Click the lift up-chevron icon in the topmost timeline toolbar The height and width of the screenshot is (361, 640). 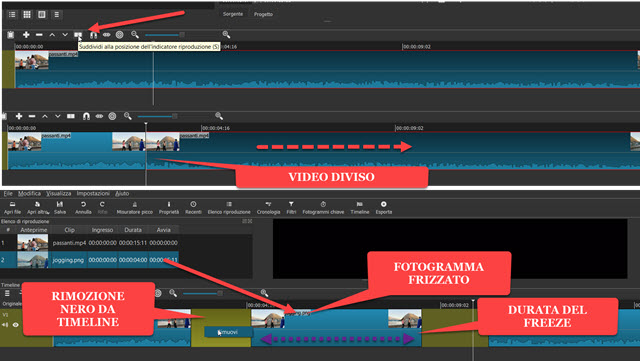[x=52, y=35]
